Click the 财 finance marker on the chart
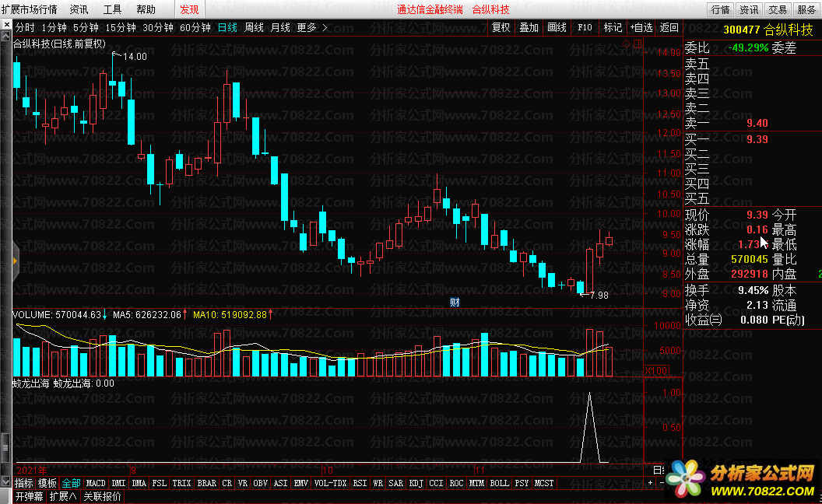 coord(455,303)
